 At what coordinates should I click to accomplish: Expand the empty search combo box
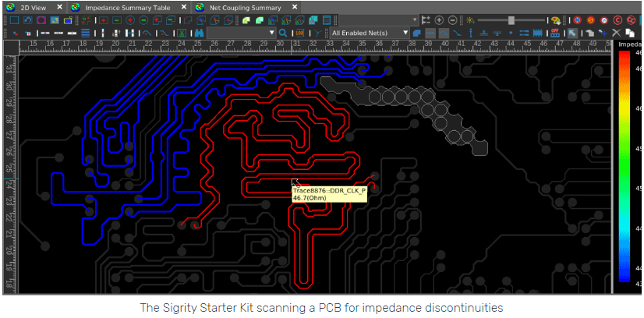point(272,34)
